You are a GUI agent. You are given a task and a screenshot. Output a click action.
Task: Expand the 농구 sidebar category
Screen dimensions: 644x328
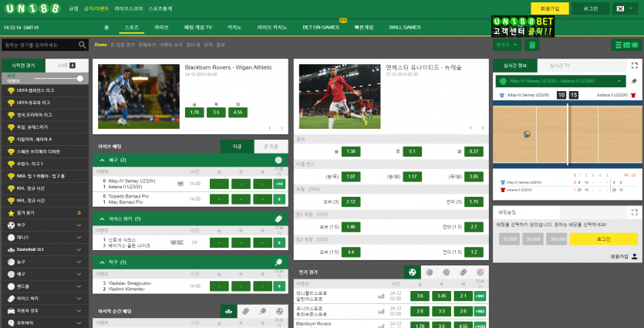[x=79, y=262]
